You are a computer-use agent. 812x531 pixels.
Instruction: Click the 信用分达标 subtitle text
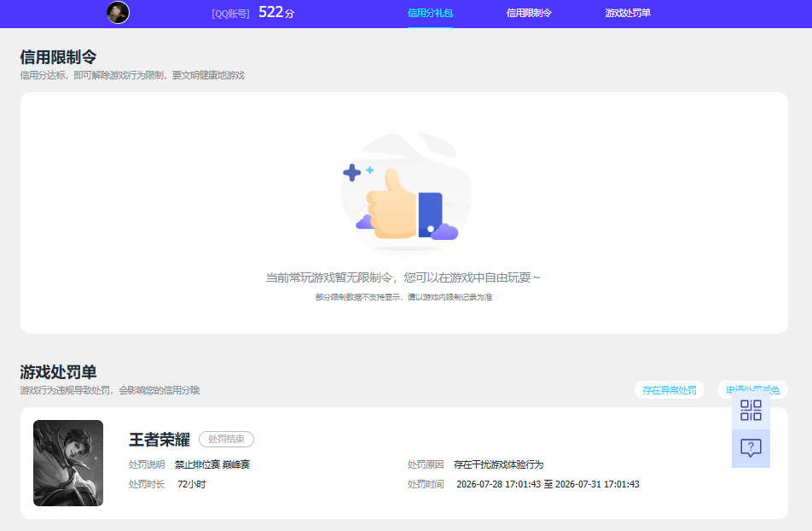click(132, 76)
